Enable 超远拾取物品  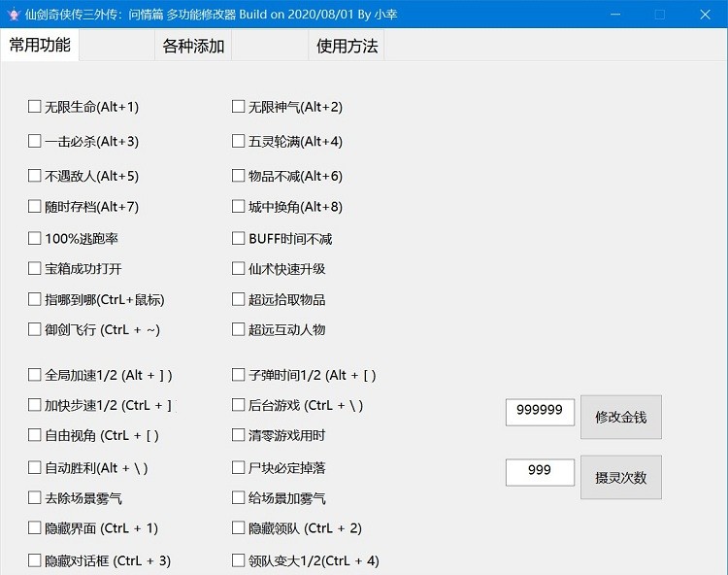[238, 299]
